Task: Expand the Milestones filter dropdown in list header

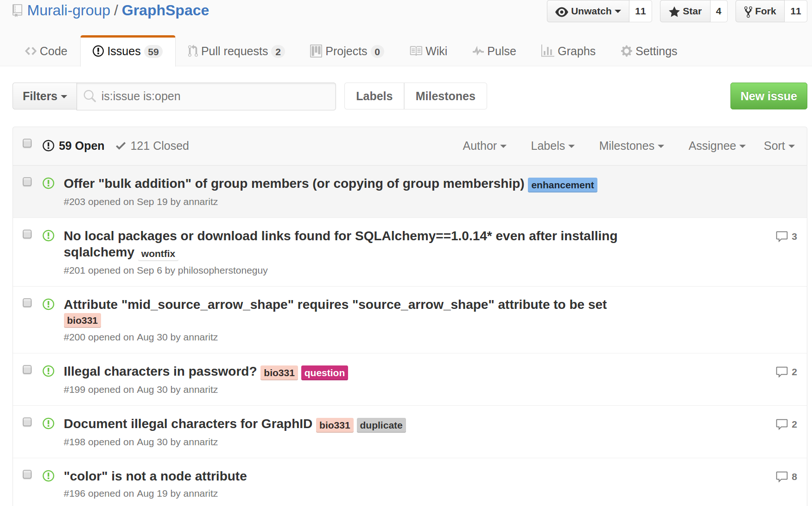Action: 631,146
